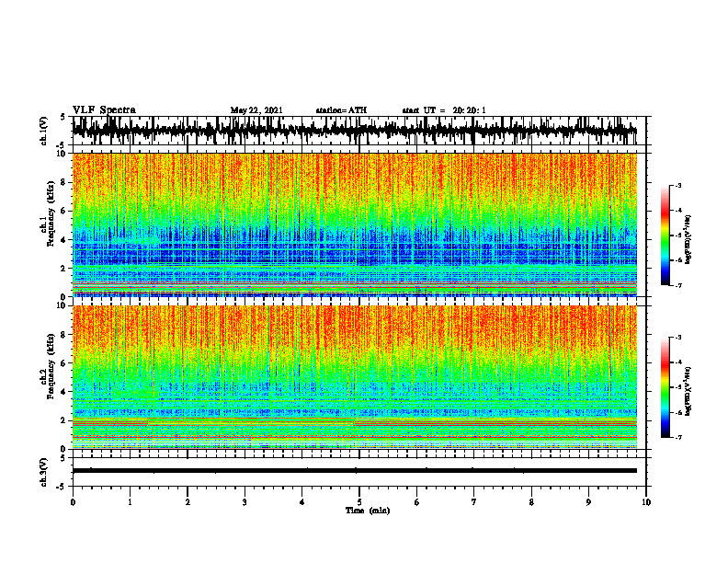The height and width of the screenshot is (563, 728).
Task: Click the -3 label on ch.1 color scale
Action: click(677, 185)
